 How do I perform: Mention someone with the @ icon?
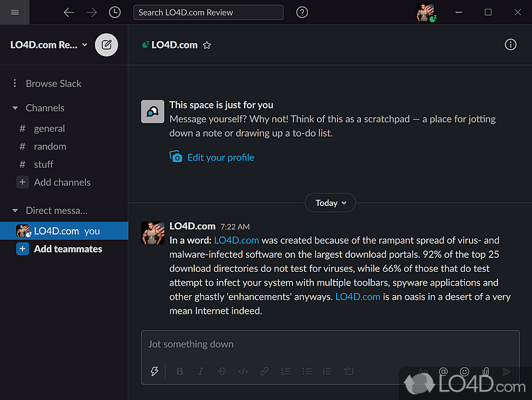[x=444, y=371]
